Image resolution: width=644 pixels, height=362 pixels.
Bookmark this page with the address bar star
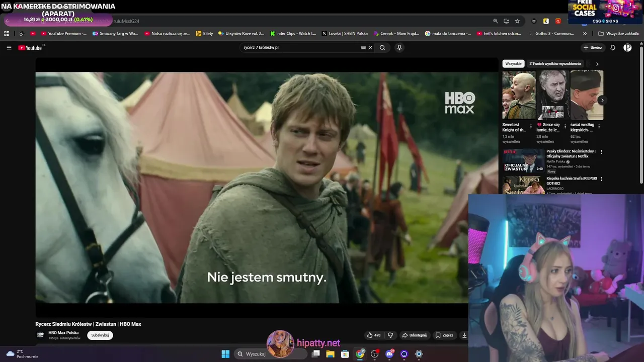tap(517, 21)
